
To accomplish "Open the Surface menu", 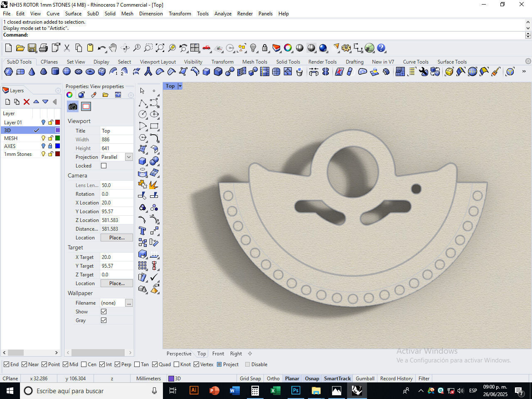I will tap(73, 14).
